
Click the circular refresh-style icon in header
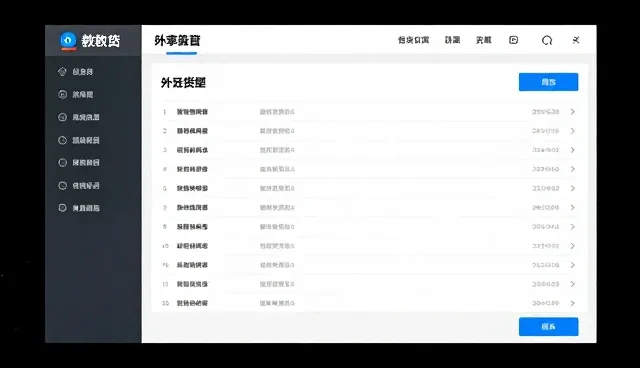[547, 40]
